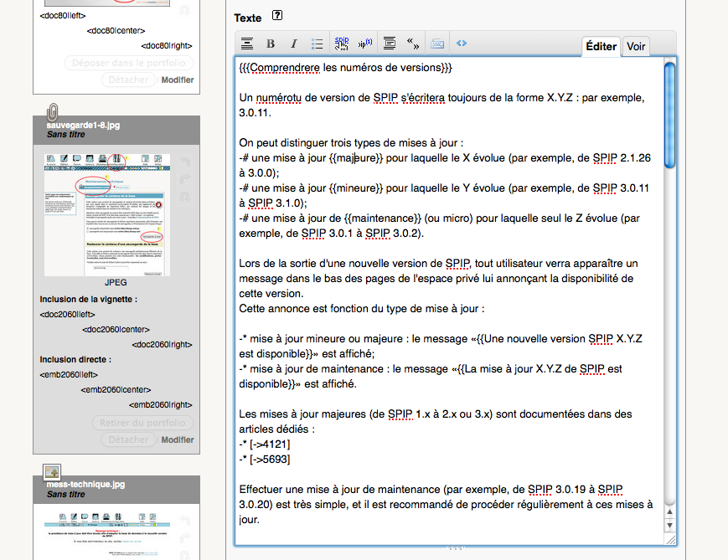The height and width of the screenshot is (560, 728).
Task: Select the Éditer tab
Action: pyautogui.click(x=601, y=47)
